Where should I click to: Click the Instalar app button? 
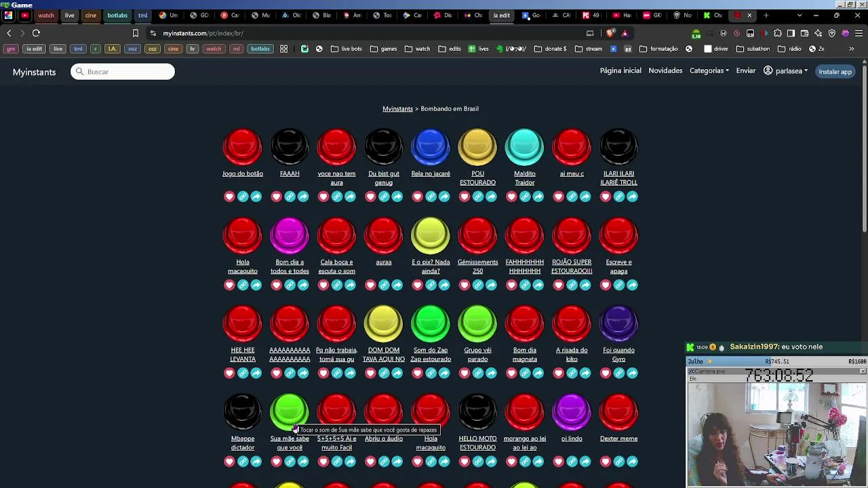[835, 71]
